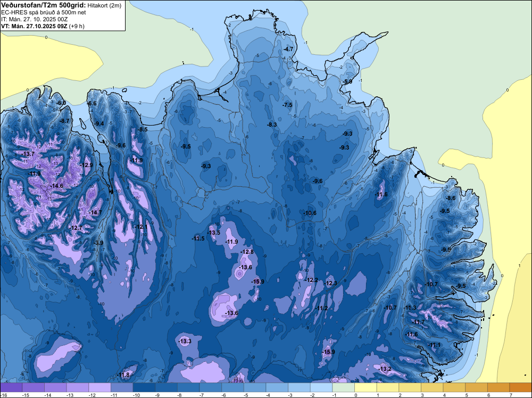Click the -13.5 temperature label
532x398 pixels.
coord(214,233)
